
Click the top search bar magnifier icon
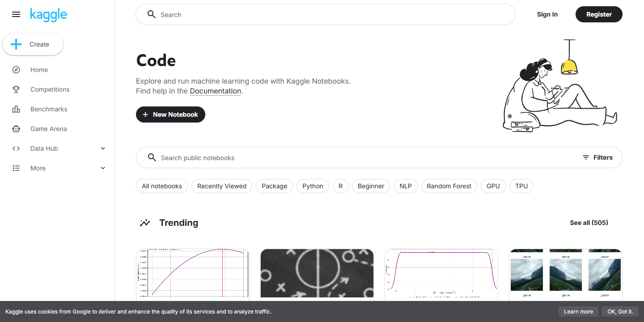tap(152, 14)
